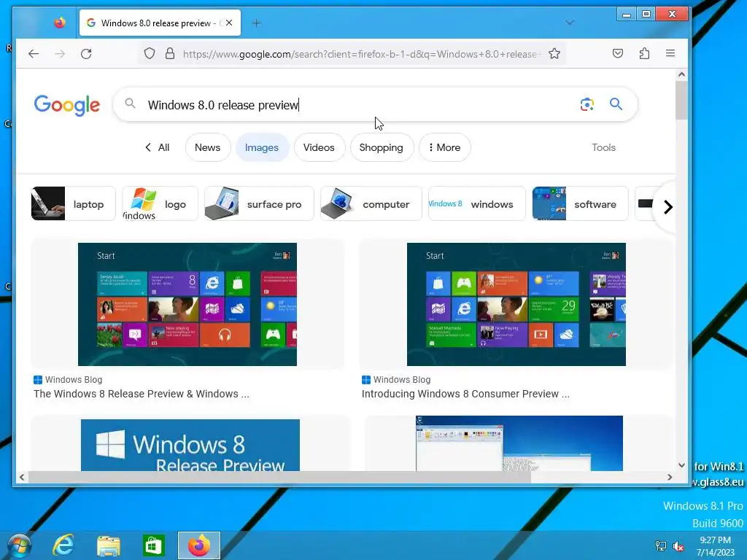Open a new tab with the plus
Screen dimensions: 747x560
pos(256,23)
